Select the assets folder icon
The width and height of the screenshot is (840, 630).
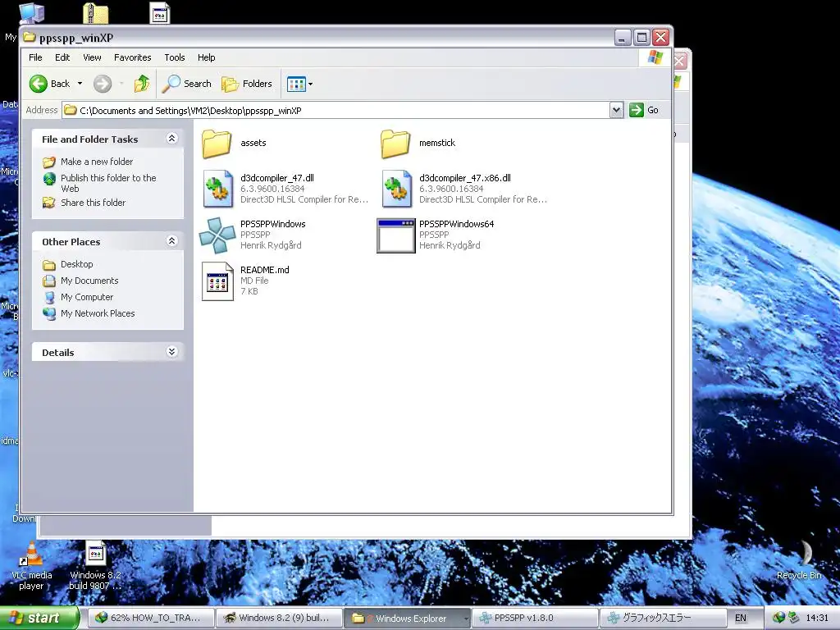coord(217,144)
